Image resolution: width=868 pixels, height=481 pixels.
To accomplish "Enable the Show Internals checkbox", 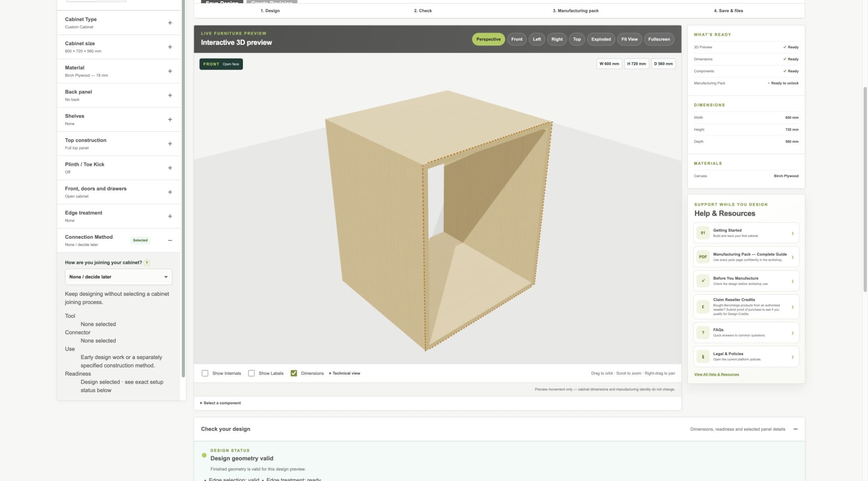I will point(205,373).
